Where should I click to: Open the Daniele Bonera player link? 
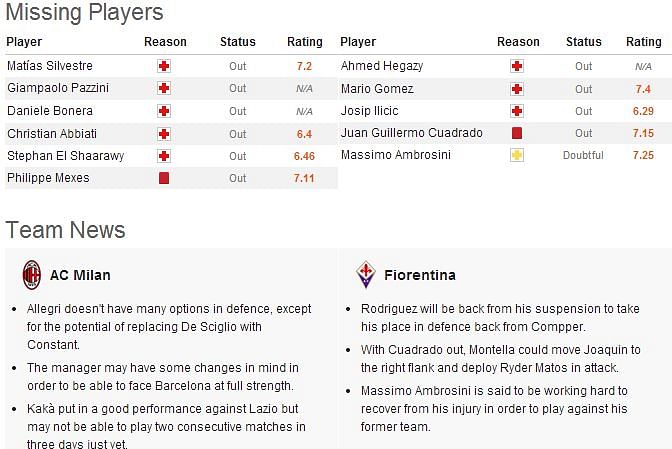(x=50, y=111)
